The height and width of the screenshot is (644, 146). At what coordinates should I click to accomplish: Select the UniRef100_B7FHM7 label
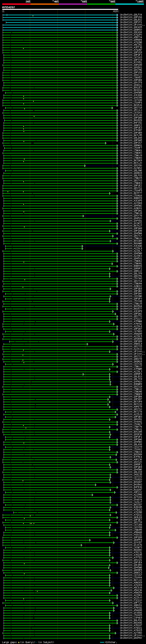pyautogui.click(x=131, y=130)
